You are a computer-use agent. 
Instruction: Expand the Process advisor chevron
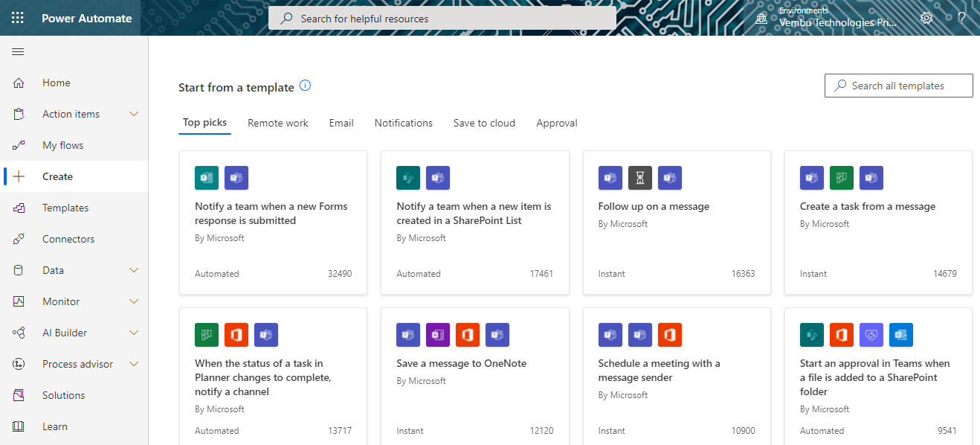click(134, 364)
